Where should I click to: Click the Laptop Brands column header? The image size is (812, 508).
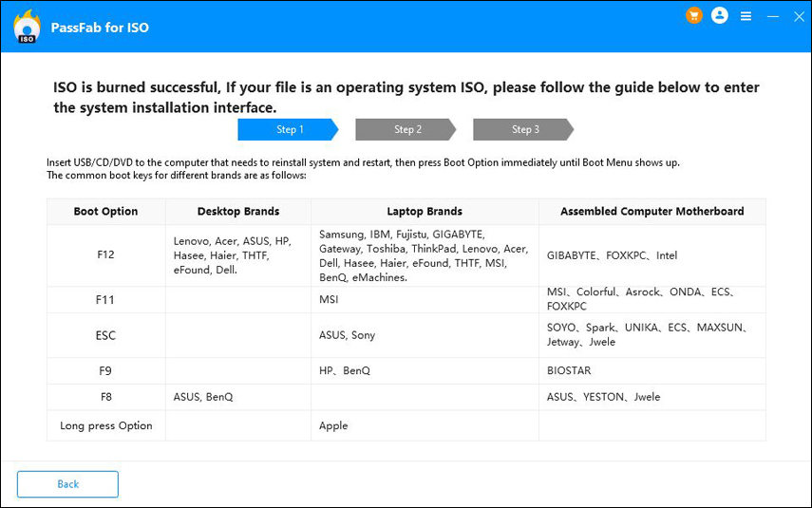click(425, 212)
